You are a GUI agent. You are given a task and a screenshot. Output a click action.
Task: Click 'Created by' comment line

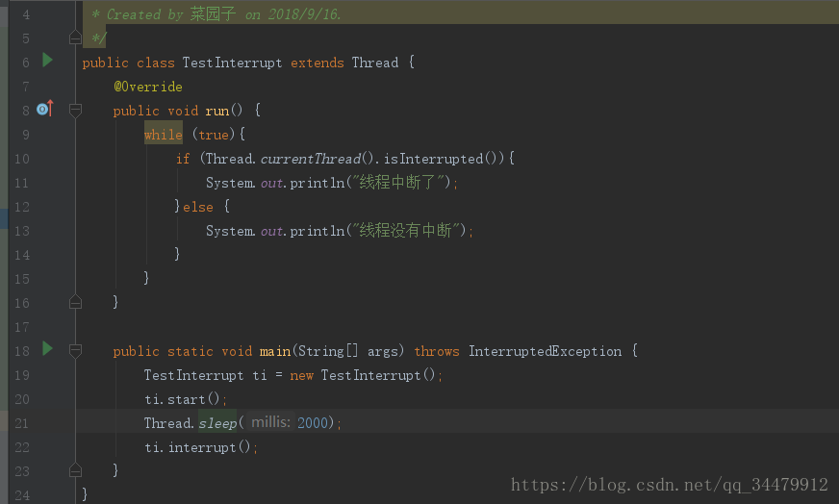216,14
